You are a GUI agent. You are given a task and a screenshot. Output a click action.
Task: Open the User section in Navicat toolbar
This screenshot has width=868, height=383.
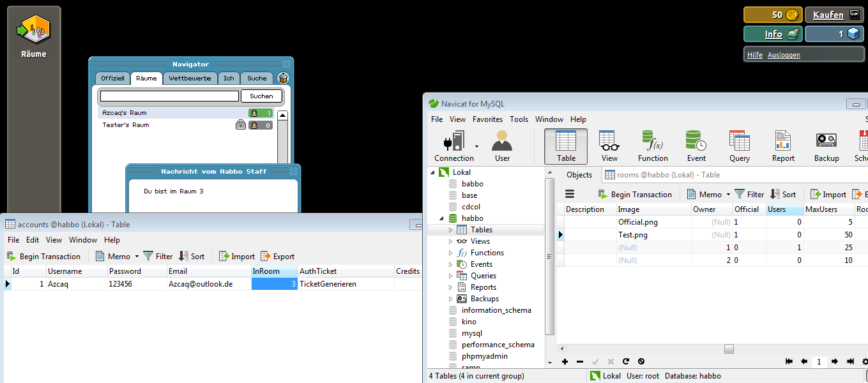tap(503, 146)
